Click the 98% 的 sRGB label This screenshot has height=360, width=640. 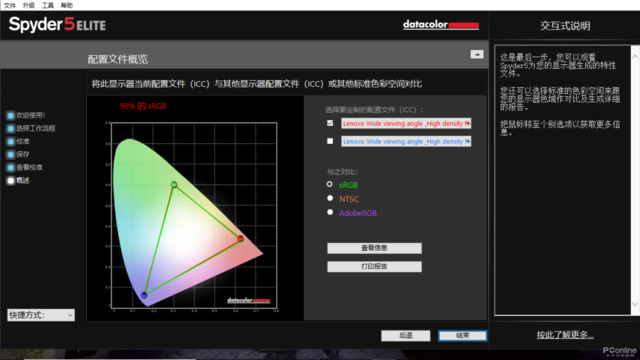tap(143, 106)
